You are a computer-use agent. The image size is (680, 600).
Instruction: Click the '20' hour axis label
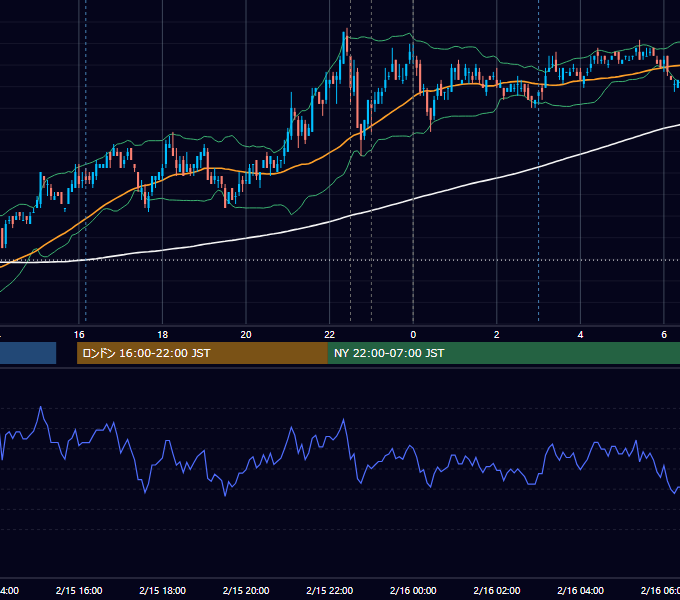tap(246, 335)
